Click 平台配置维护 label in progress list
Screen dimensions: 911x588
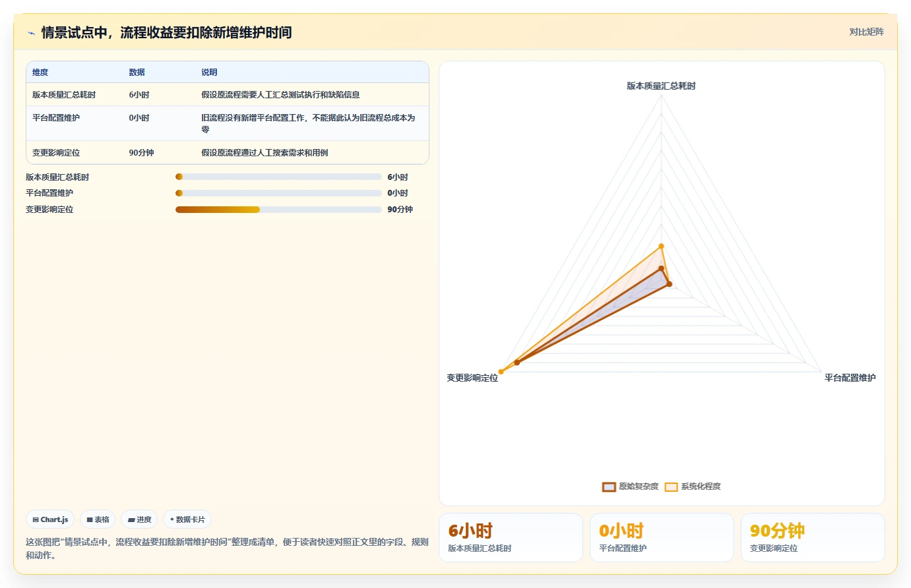[x=49, y=193]
